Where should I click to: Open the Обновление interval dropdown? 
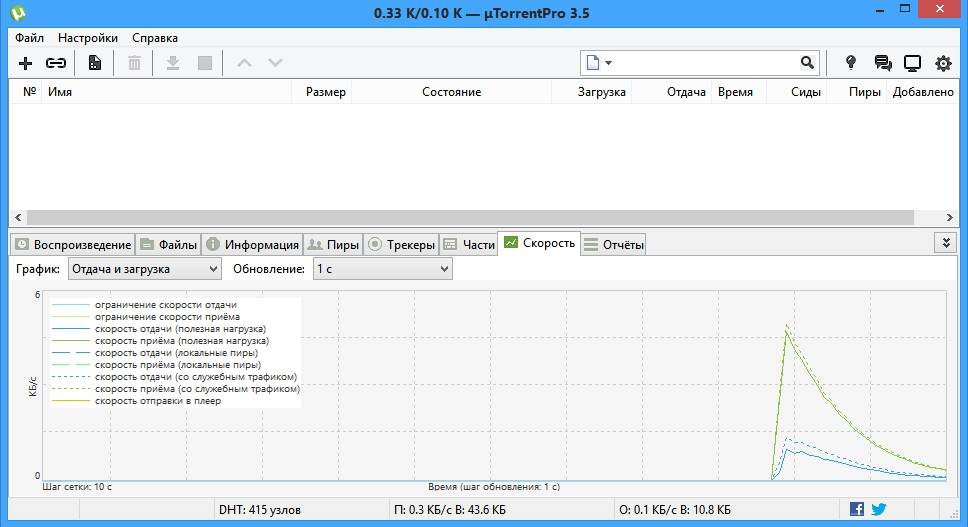click(x=383, y=269)
